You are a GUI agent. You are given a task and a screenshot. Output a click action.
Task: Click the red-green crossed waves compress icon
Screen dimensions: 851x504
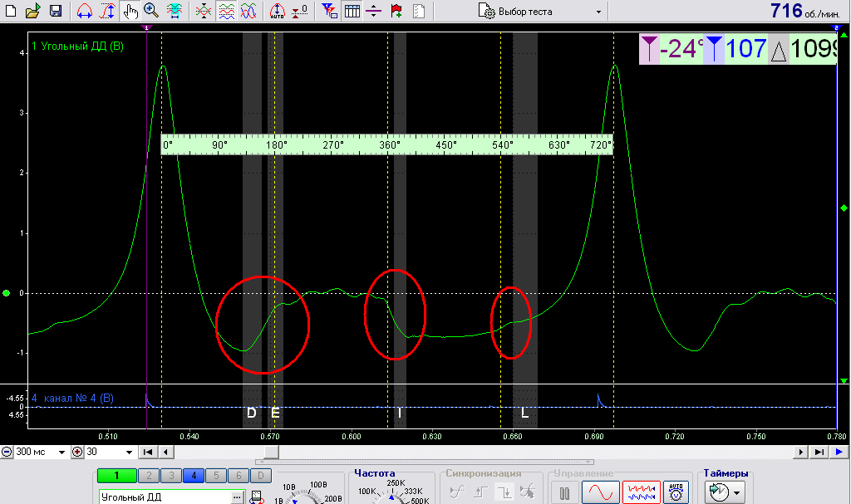[204, 10]
